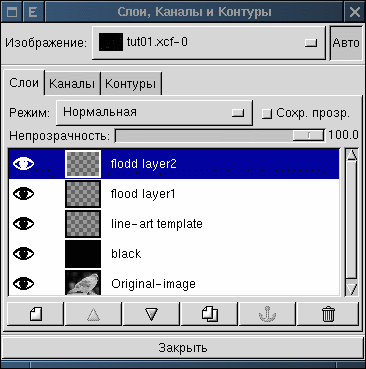
Task: Anchor layer with the anchor icon
Action: click(267, 314)
